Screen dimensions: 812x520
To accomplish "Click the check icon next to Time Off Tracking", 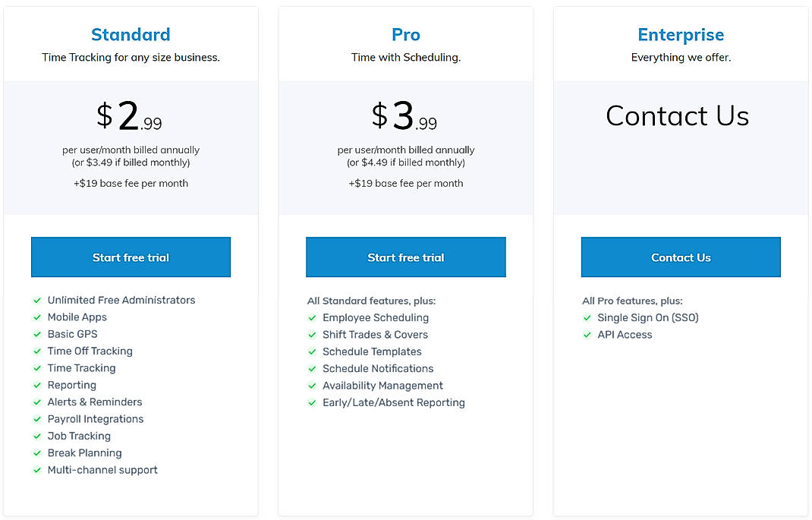I will [37, 351].
